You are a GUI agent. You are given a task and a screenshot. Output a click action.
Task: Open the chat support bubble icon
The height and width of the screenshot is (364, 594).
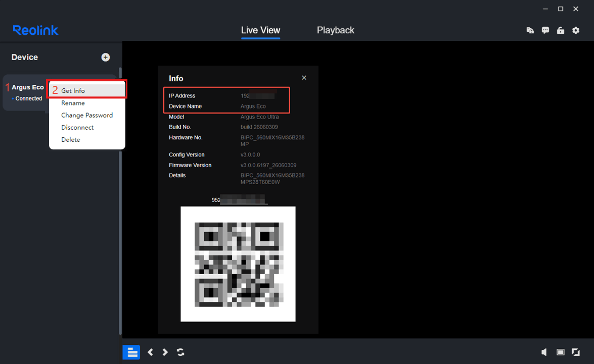pyautogui.click(x=545, y=30)
